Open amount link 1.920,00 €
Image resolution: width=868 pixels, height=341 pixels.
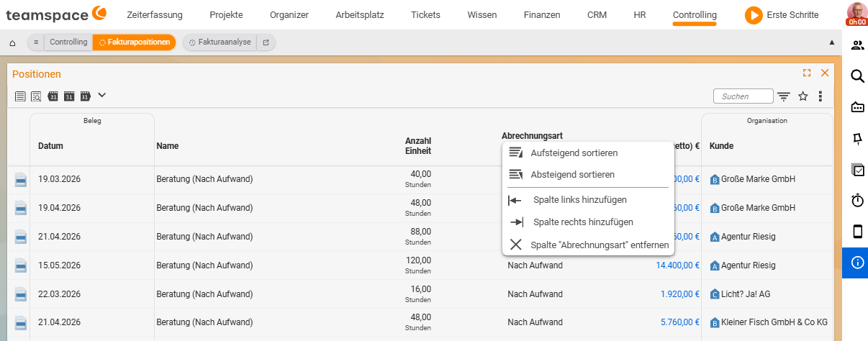pos(680,294)
